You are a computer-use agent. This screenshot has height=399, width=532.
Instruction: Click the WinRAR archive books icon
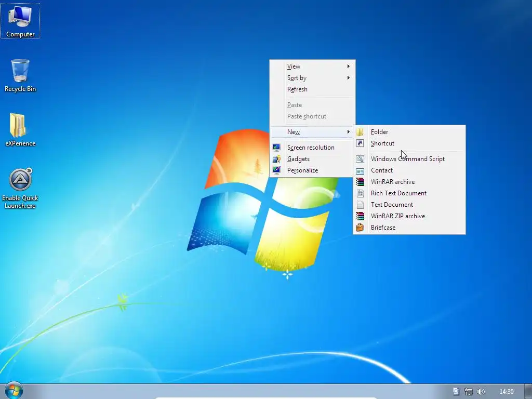pyautogui.click(x=360, y=182)
